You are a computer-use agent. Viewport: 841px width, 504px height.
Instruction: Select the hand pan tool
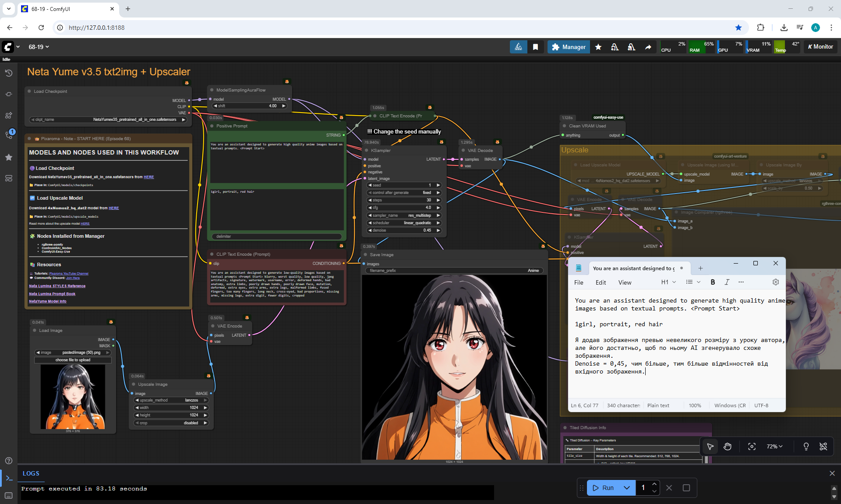point(728,447)
